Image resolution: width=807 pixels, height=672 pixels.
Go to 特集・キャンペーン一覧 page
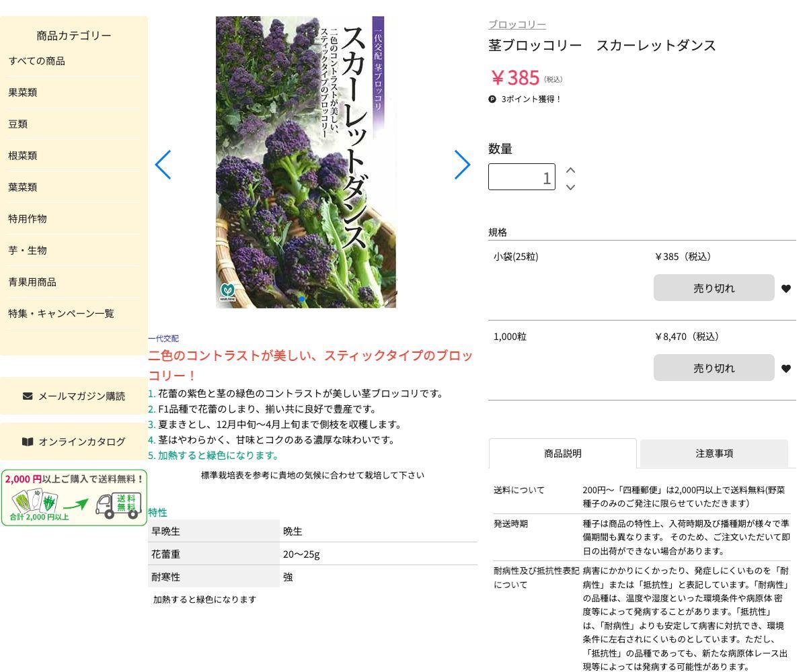(x=61, y=314)
